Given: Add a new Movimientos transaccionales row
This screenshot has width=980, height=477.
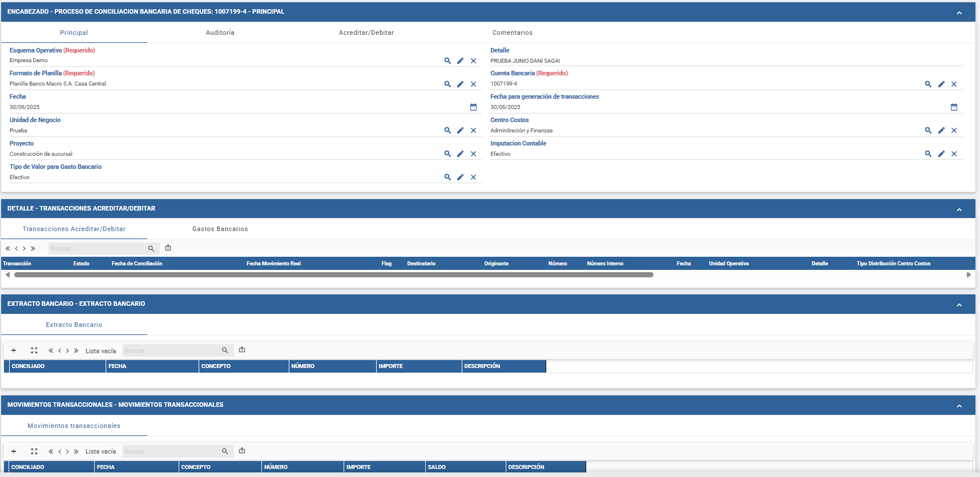Looking at the screenshot, I should (14, 451).
